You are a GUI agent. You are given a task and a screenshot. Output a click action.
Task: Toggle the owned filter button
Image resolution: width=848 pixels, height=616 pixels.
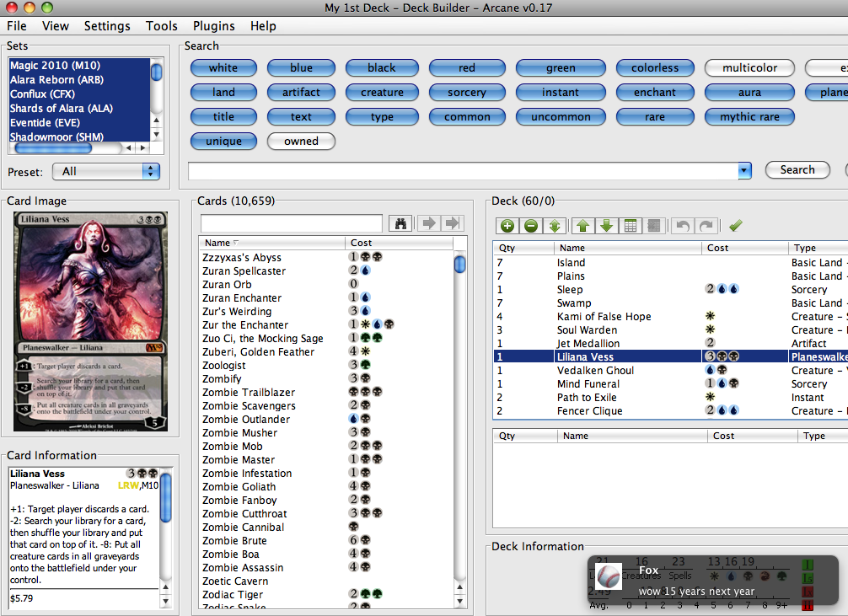click(301, 141)
